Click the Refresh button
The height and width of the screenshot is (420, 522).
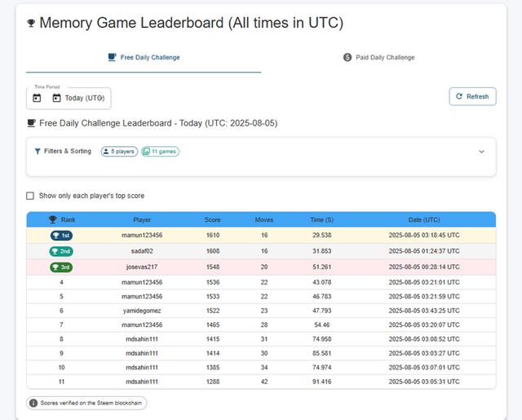[472, 96]
